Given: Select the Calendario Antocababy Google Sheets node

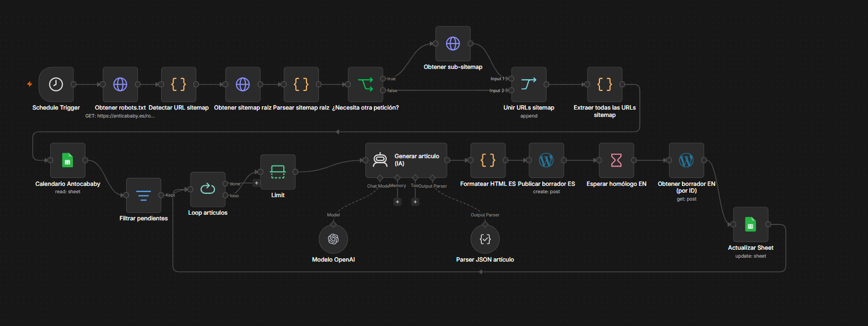Looking at the screenshot, I should [x=68, y=160].
